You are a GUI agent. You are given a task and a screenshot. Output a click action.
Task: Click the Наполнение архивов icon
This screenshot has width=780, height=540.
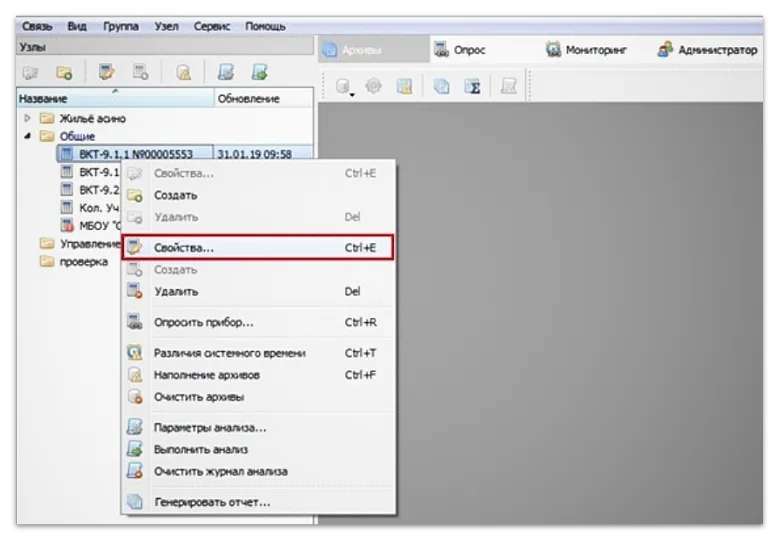135,375
